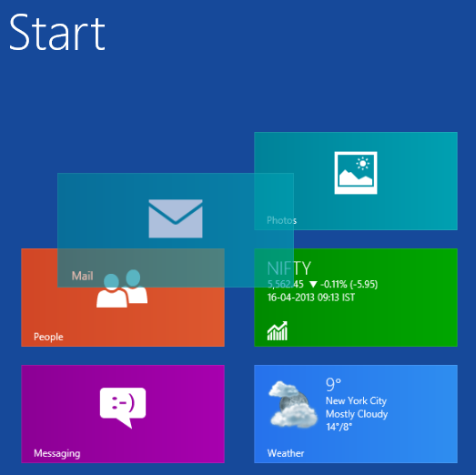476x475 pixels.
Task: Click the Start screen heading
Action: [57, 32]
